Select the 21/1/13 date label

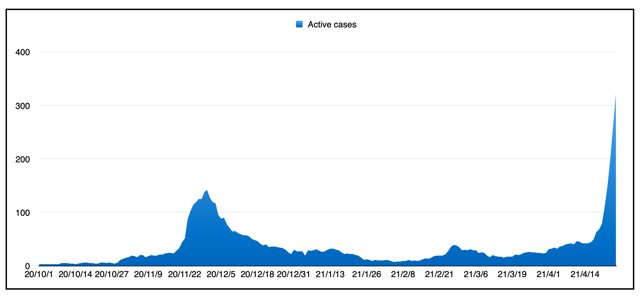(x=330, y=274)
